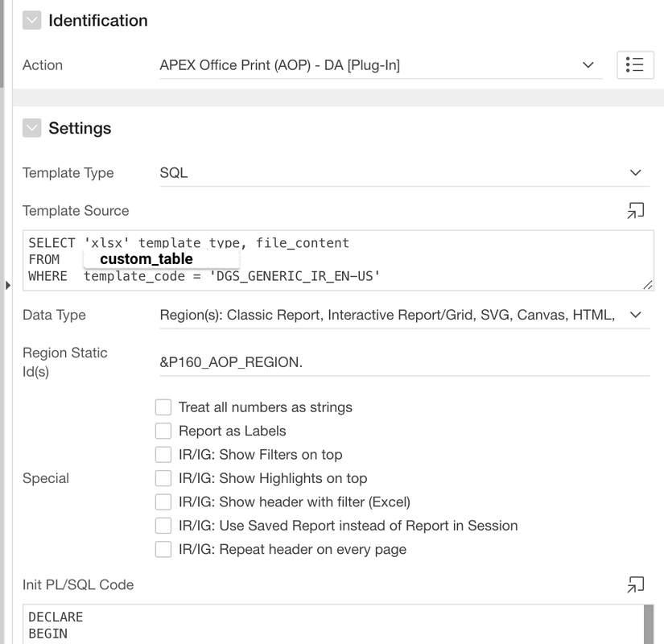This screenshot has height=644, width=664.
Task: Click the Action dropdown chevron
Action: pos(589,65)
